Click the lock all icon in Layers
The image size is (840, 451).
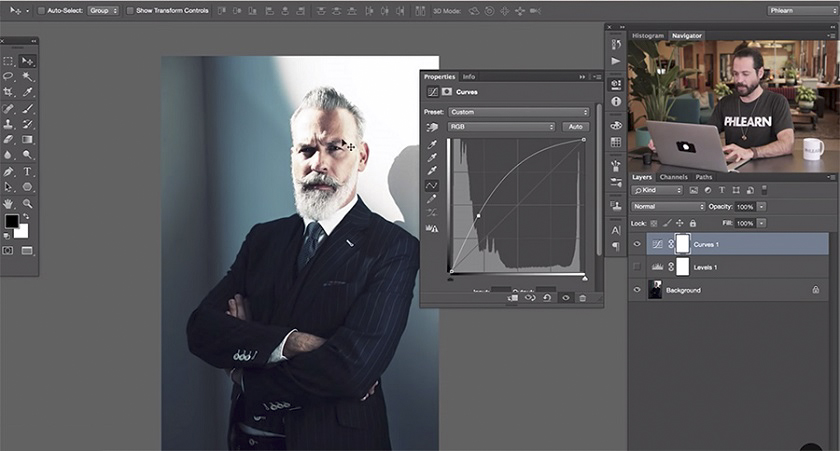[x=694, y=223]
